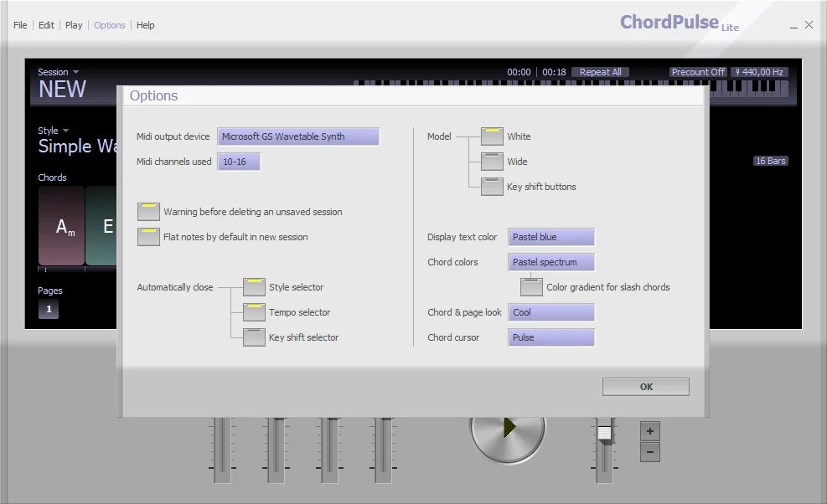Select the E chord block
Screen dimensions: 827x504
click(101, 226)
